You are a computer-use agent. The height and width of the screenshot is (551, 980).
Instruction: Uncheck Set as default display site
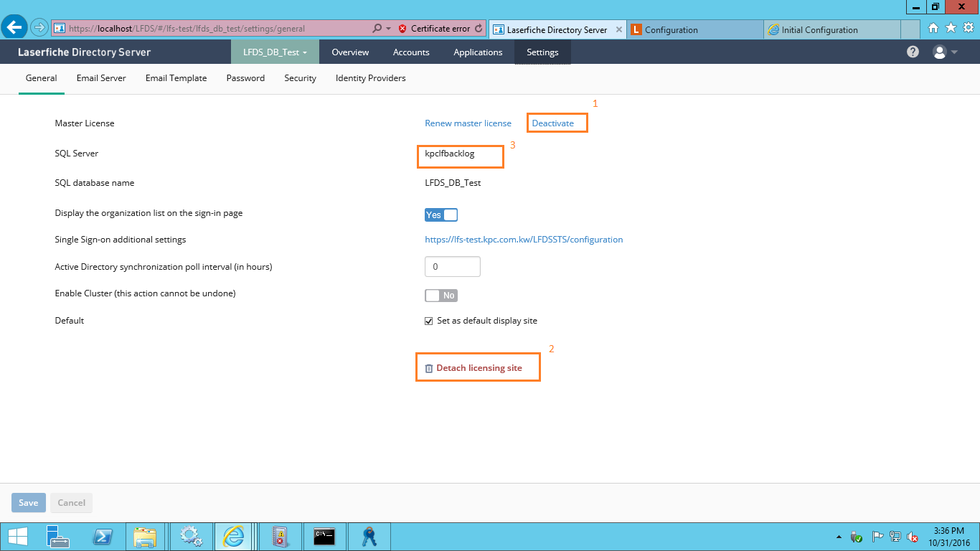pyautogui.click(x=429, y=321)
